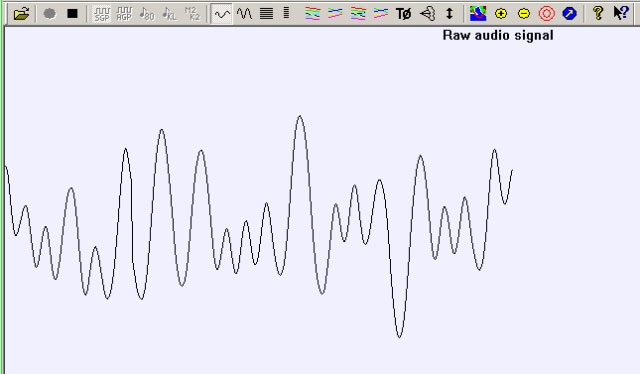640x374 pixels.
Task: Select the first colored lines display icon
Action: [x=313, y=14]
